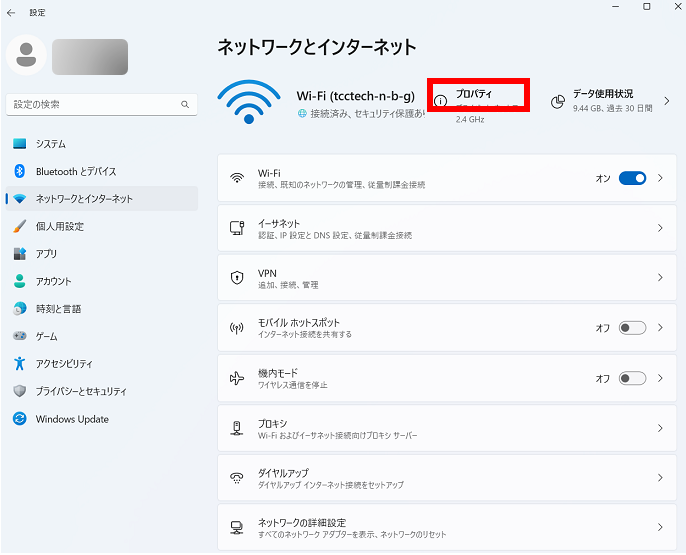Viewport: 686px width, 555px height.
Task: Expand the プロキシ row chevron
Action: click(660, 428)
